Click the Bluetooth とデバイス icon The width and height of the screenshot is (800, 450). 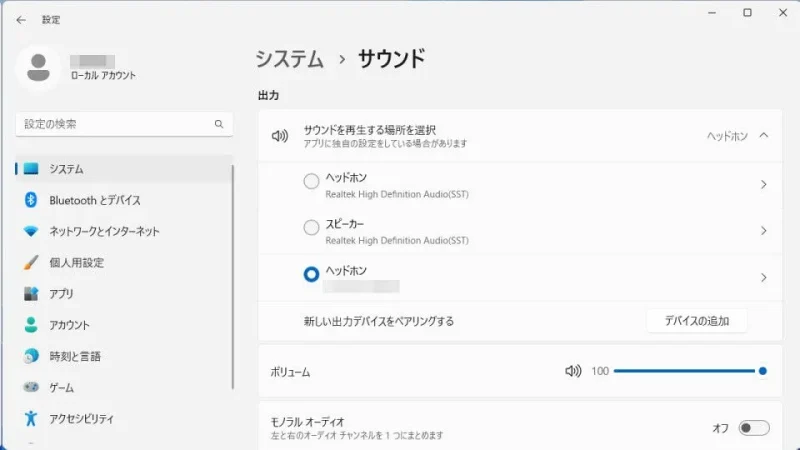click(31, 200)
